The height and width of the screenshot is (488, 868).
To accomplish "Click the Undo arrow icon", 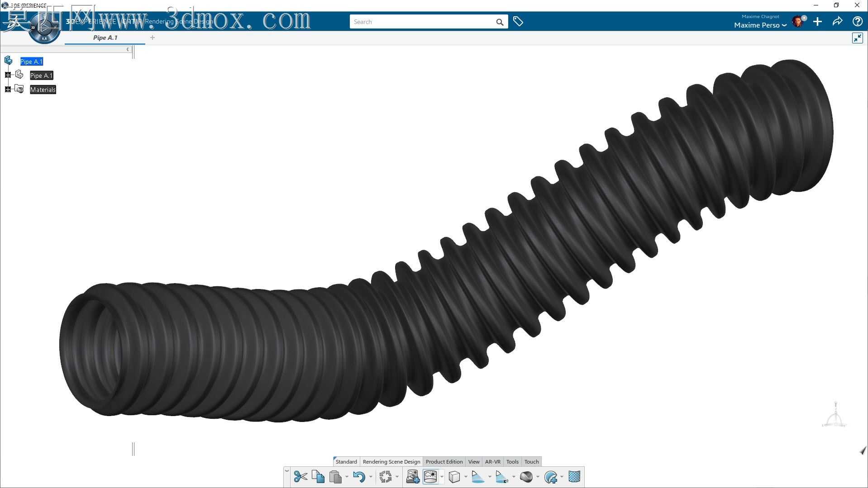I will pos(359,477).
